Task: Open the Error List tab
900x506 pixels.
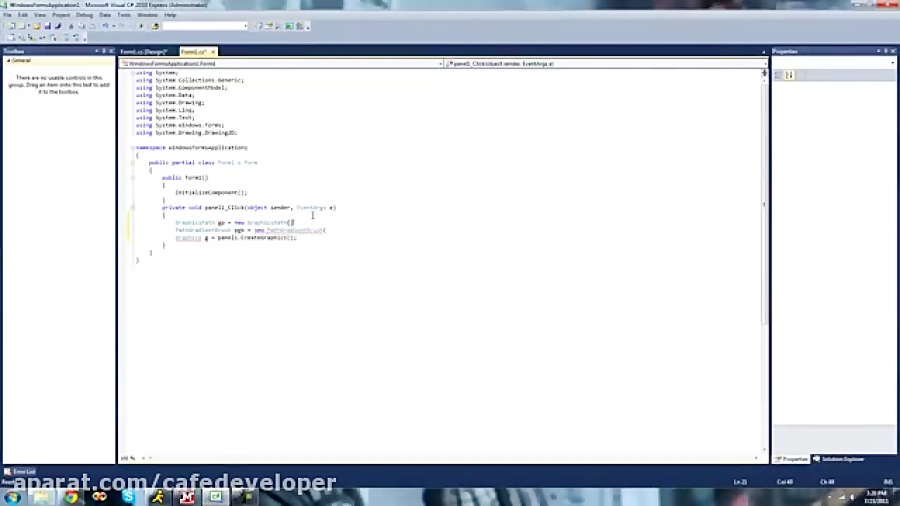Action: (x=20, y=472)
